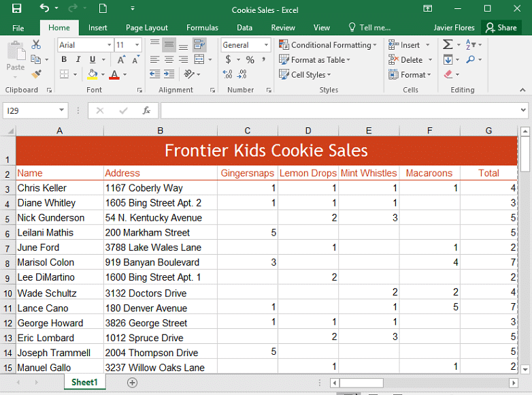Click the Cut scissors icon

(x=36, y=45)
